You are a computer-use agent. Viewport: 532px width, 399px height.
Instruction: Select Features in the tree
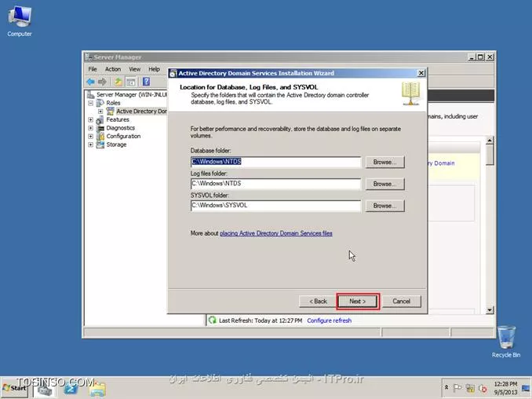click(x=118, y=119)
